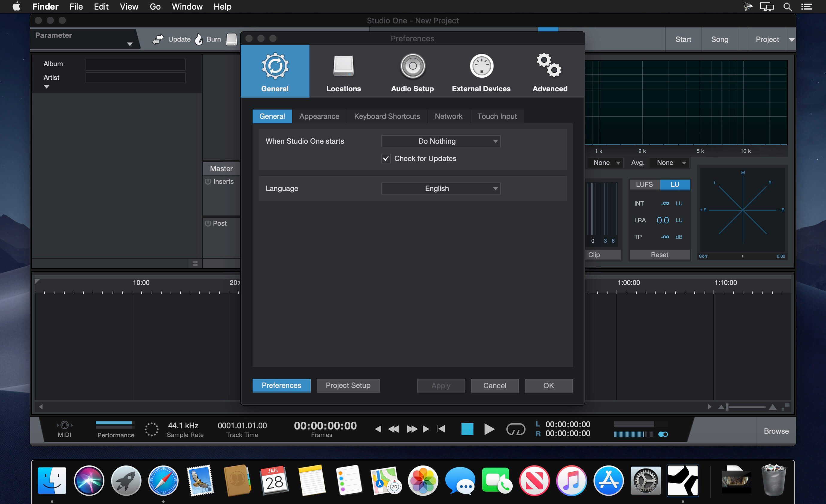
Task: Click the Performance meter bar
Action: [115, 424]
